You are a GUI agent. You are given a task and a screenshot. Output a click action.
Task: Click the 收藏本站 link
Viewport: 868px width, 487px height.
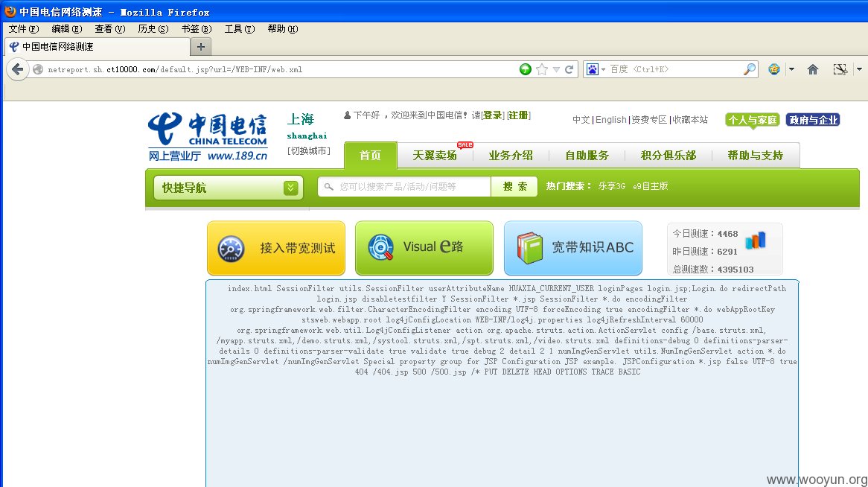690,120
